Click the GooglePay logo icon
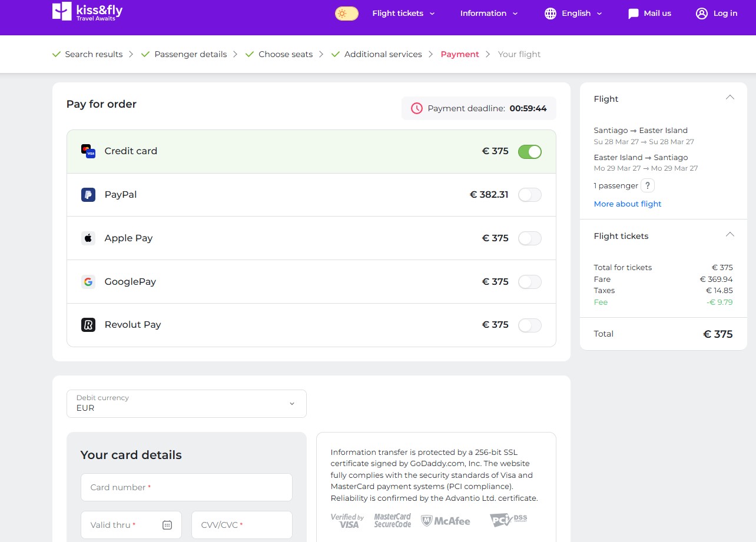This screenshot has height=542, width=756. click(x=88, y=282)
